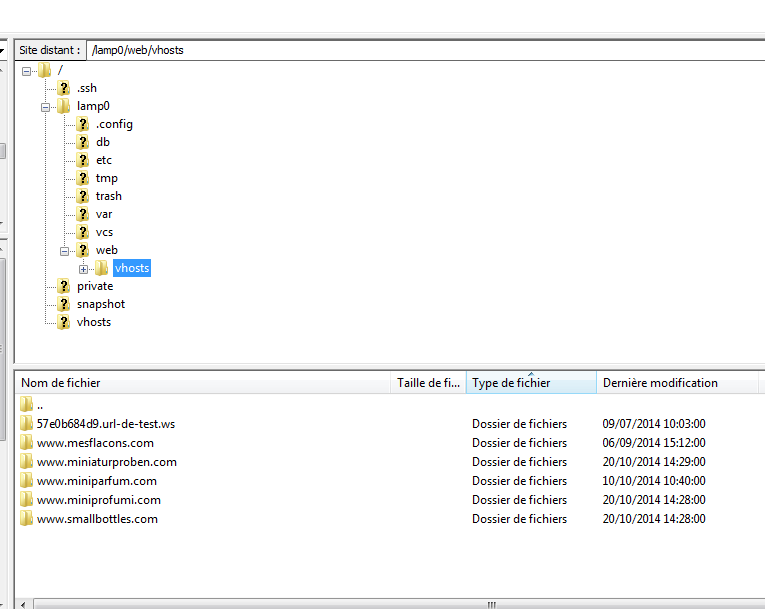This screenshot has height=609, width=765.
Task: Sort by Taille de fi... column
Action: (428, 383)
